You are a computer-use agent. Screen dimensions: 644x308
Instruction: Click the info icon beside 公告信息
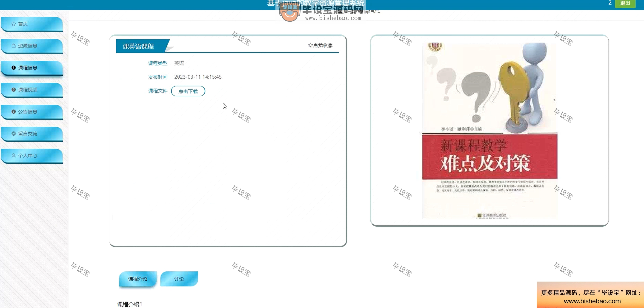pyautogui.click(x=14, y=112)
